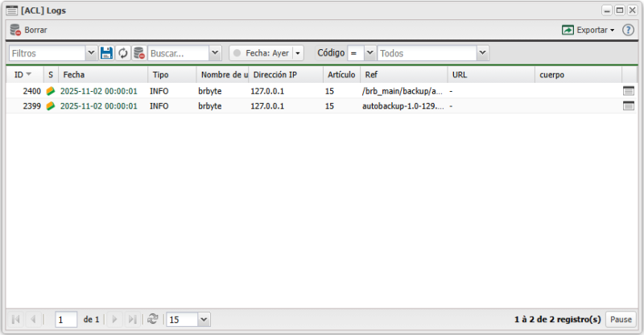Image resolution: width=644 pixels, height=335 pixels.
Task: Sort by Ref column header
Action: 404,75
